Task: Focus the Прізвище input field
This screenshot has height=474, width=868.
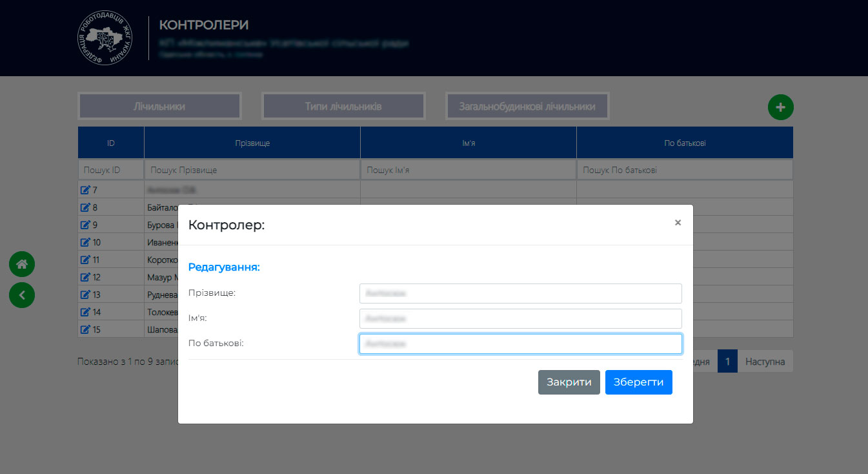Action: click(x=520, y=293)
